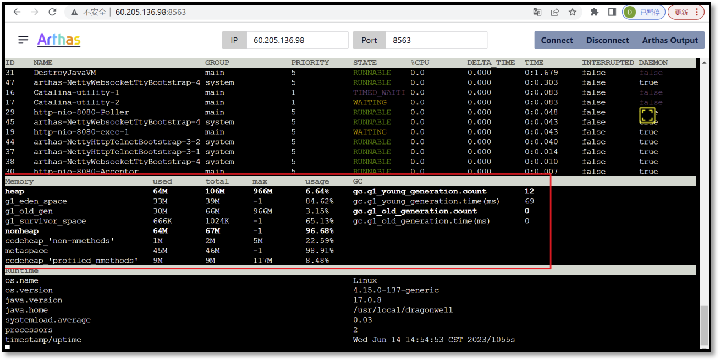Open the hamburger menu beside Arthas logo
Screen dimensions: 721x361
pyautogui.click(x=23, y=40)
